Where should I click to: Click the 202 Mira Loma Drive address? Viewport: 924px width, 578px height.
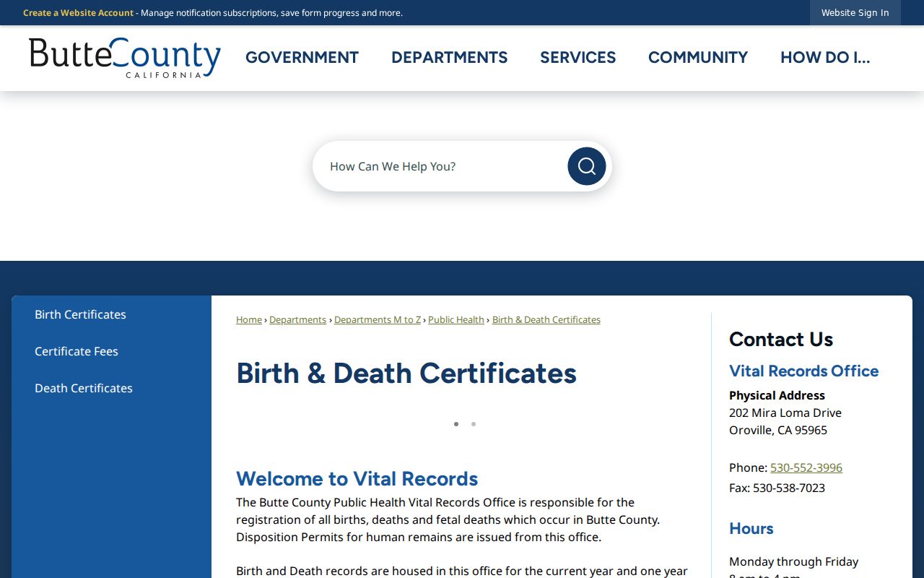pyautogui.click(x=785, y=413)
